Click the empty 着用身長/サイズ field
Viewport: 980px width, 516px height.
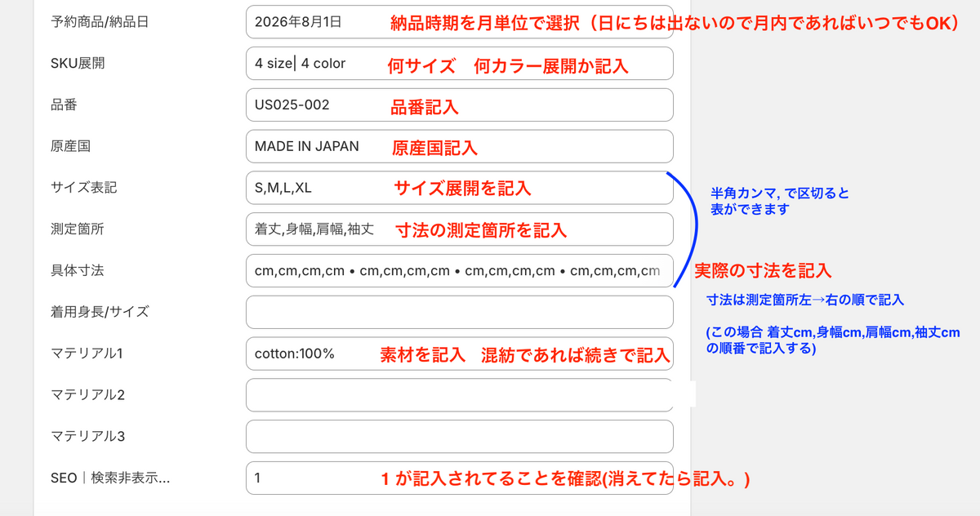pos(459,312)
